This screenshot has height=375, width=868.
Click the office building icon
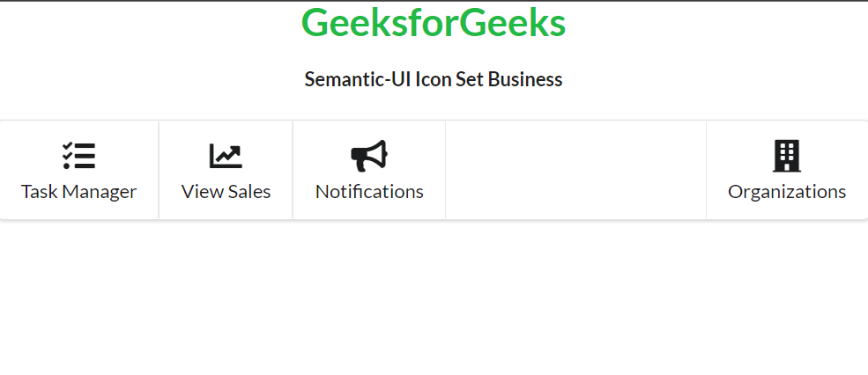[x=787, y=156]
